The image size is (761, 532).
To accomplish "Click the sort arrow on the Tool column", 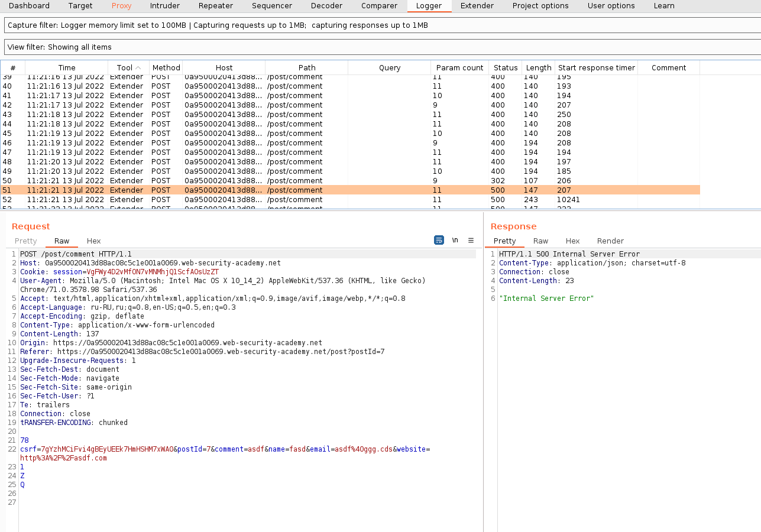I will (x=138, y=68).
